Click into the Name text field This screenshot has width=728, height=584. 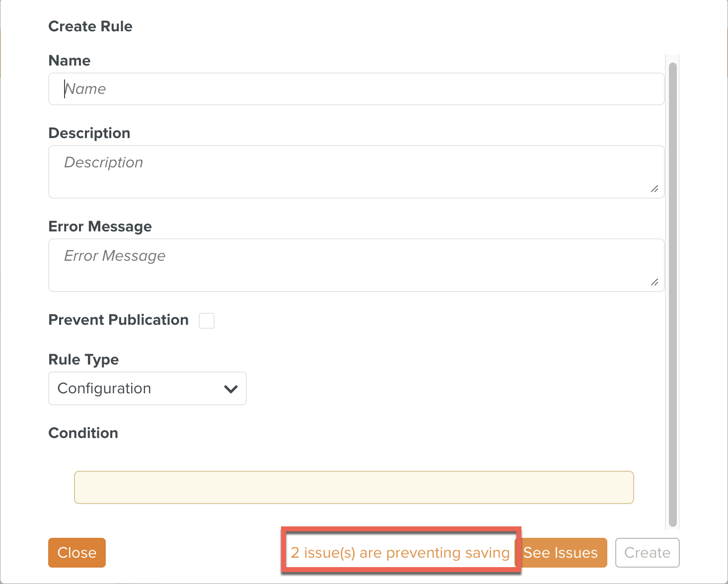pos(356,89)
